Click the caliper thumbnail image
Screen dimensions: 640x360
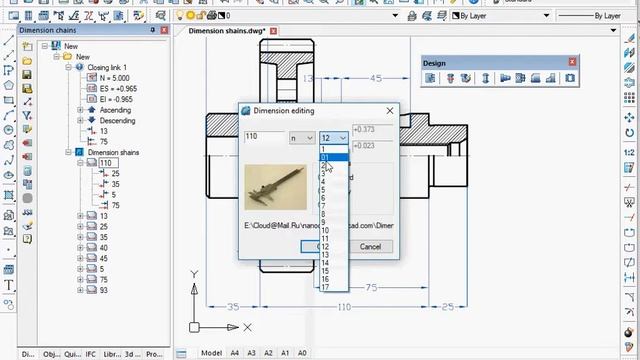pos(276,187)
